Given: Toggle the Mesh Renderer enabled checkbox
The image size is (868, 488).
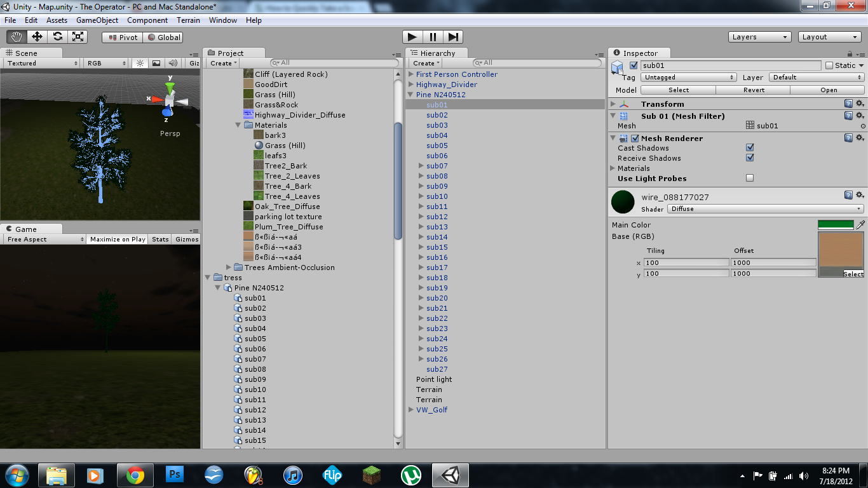Looking at the screenshot, I should pos(635,138).
